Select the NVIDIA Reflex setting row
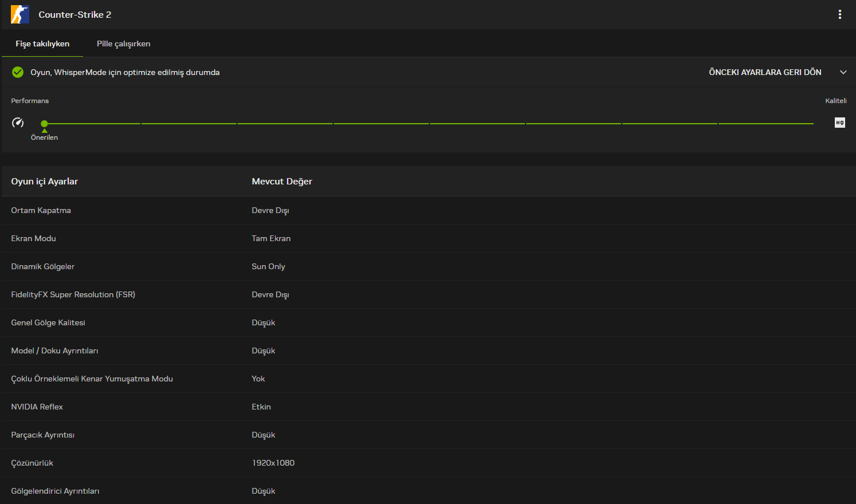Image resolution: width=856 pixels, height=504 pixels. pos(429,407)
